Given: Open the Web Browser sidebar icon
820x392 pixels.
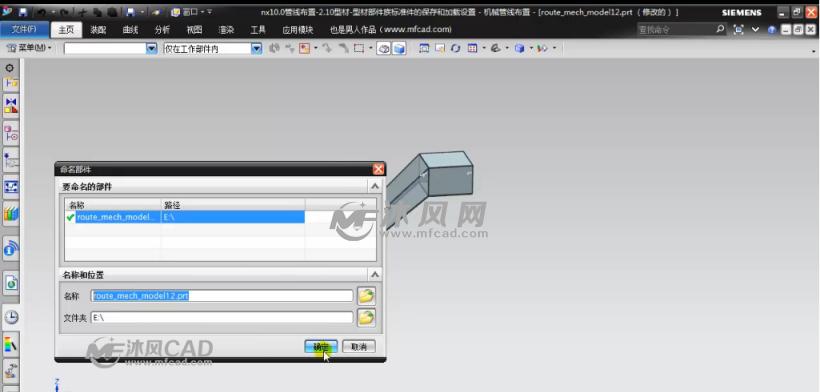Looking at the screenshot, I should [11, 283].
